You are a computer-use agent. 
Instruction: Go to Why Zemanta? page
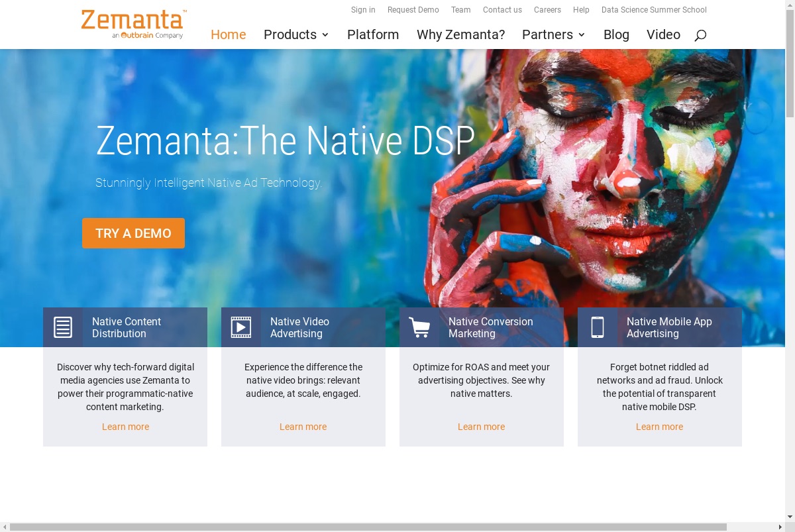click(x=460, y=34)
